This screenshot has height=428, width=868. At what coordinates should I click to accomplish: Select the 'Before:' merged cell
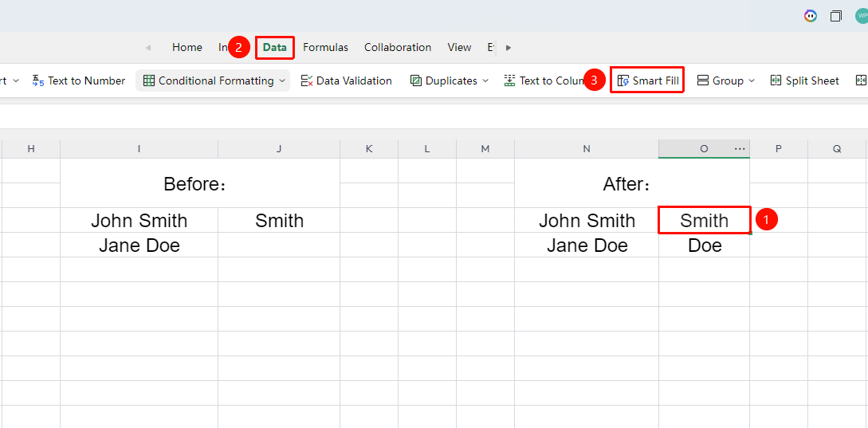[200, 183]
